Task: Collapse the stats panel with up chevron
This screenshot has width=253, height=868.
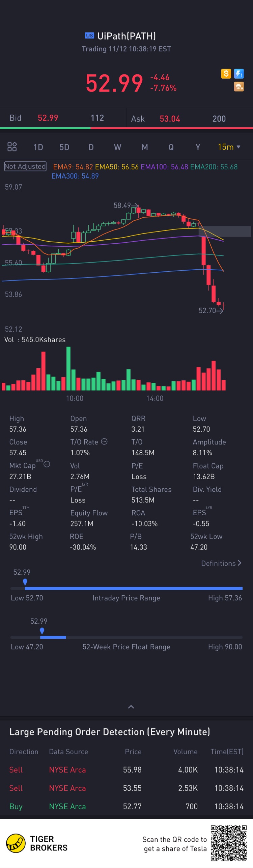Action: [x=131, y=707]
